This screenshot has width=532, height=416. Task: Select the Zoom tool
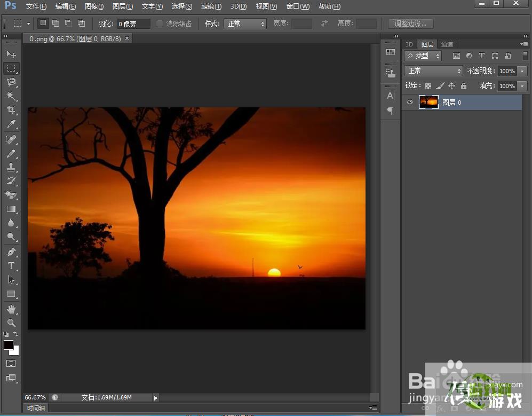coord(11,323)
